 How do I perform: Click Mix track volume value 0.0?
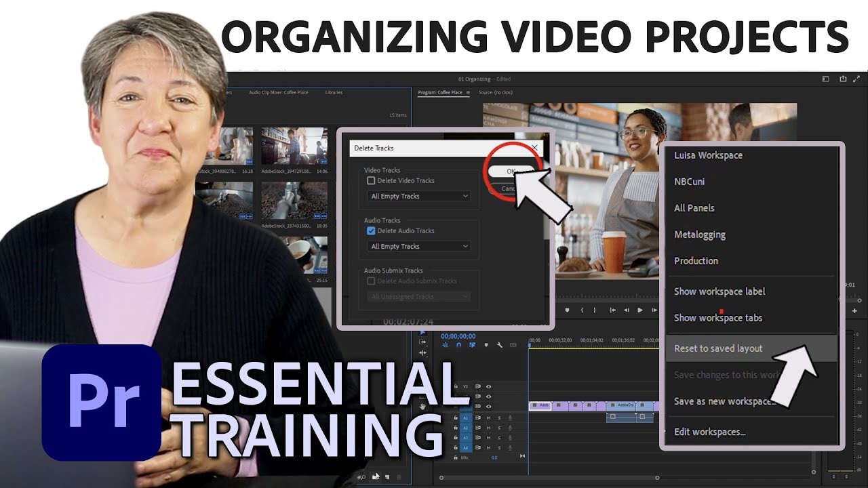point(494,457)
